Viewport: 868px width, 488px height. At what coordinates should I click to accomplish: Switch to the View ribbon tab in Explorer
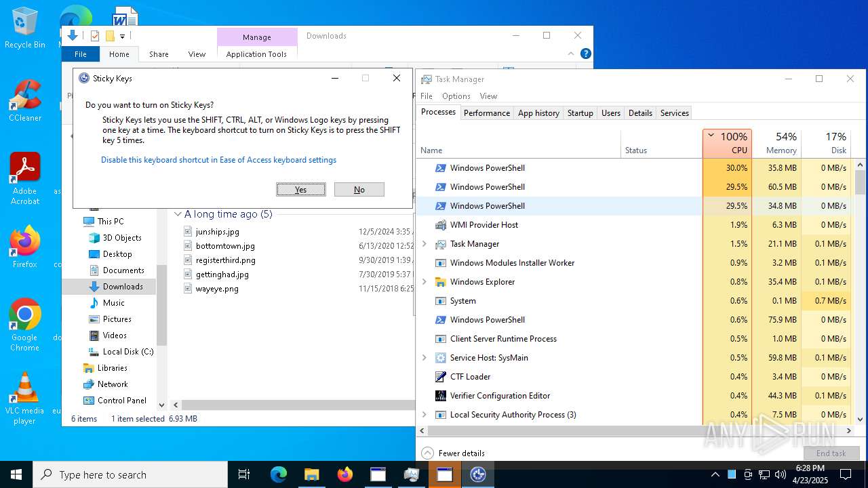pyautogui.click(x=197, y=54)
